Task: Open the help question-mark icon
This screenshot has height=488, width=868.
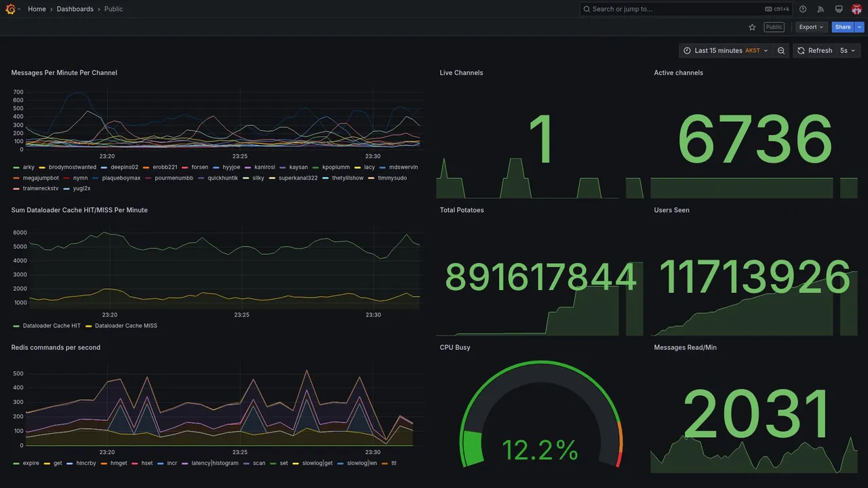Action: pyautogui.click(x=803, y=9)
